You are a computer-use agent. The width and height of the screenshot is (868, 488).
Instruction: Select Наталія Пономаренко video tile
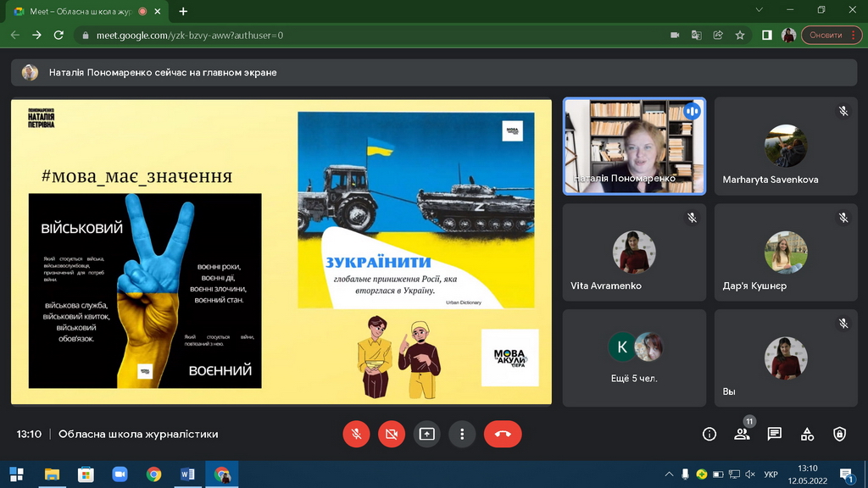[634, 146]
